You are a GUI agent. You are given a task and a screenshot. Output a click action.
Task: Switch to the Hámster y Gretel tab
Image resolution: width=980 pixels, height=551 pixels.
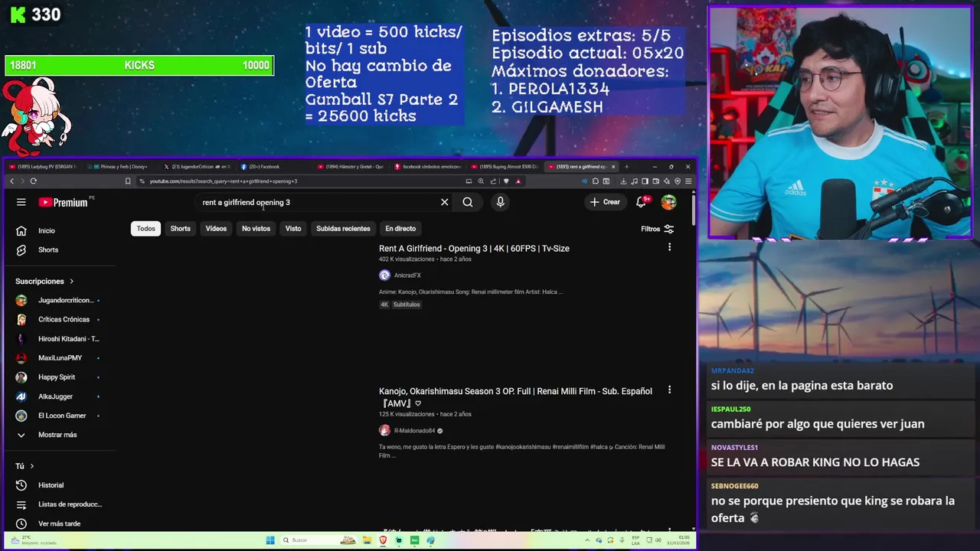point(351,166)
